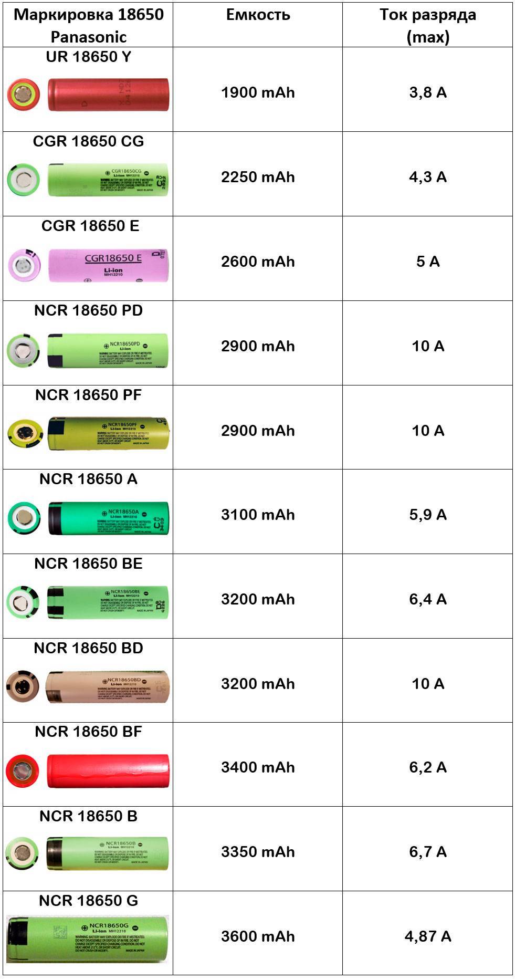Select the "Ток разряда (max)" column header
Screen dimensions: 515x980
click(428, 25)
